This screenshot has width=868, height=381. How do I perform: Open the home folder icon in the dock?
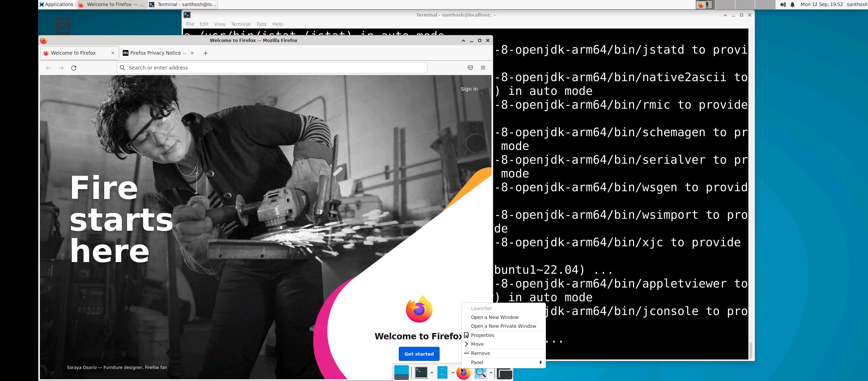click(505, 373)
